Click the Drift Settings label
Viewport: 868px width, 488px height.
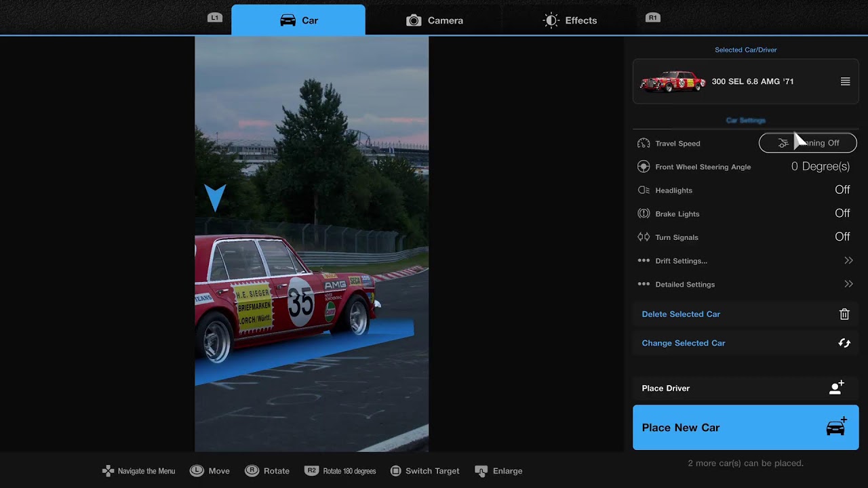681,261
